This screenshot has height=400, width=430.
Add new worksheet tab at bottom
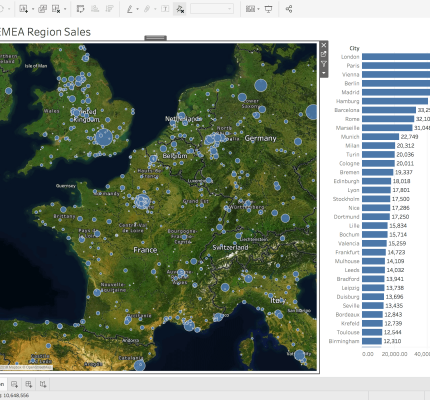point(14,384)
